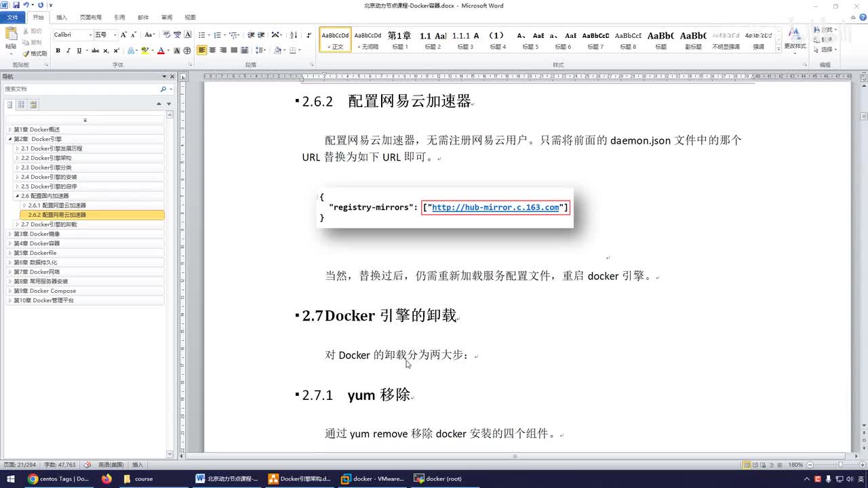The image size is (868, 488).
Task: Apply the 副标题 subtitle style
Action: [x=693, y=40]
